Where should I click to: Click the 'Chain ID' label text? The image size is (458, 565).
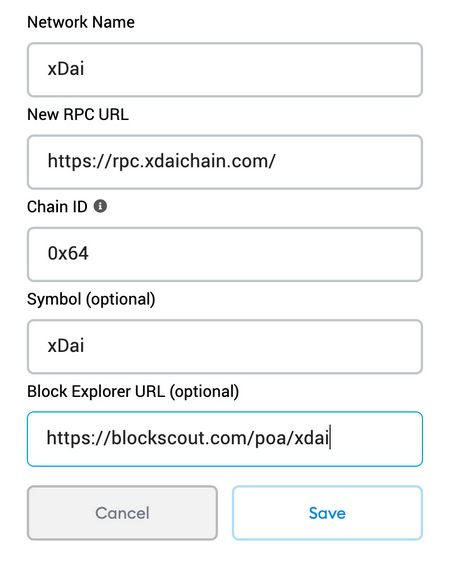point(57,207)
